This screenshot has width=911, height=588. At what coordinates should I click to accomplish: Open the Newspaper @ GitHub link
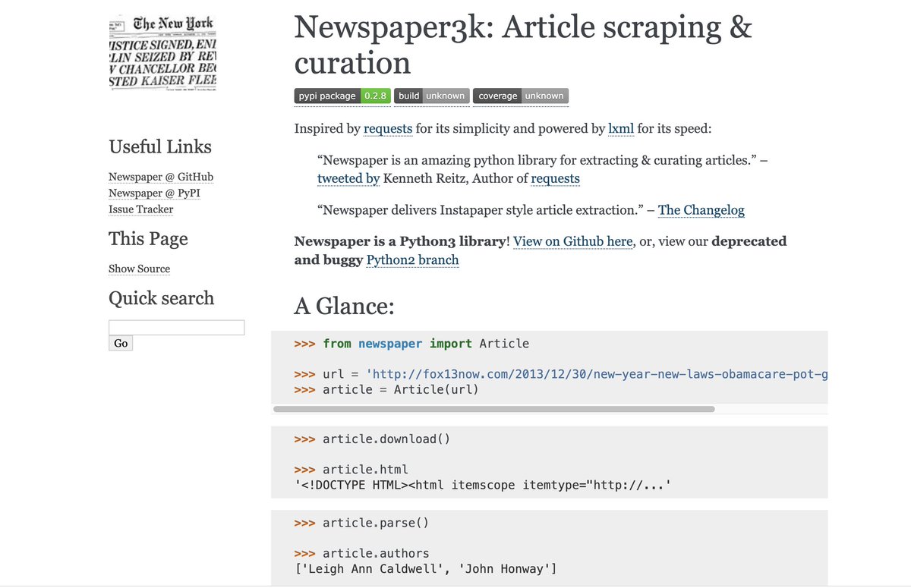[161, 177]
